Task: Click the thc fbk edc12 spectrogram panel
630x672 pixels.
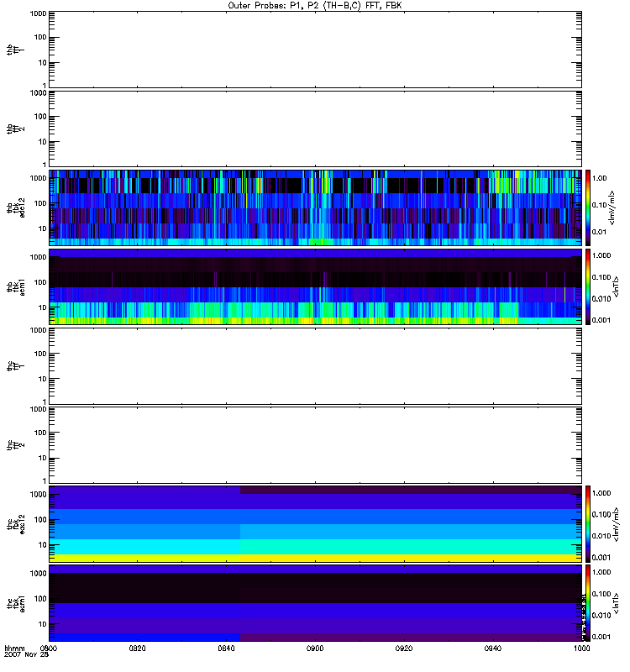Action: [315, 523]
